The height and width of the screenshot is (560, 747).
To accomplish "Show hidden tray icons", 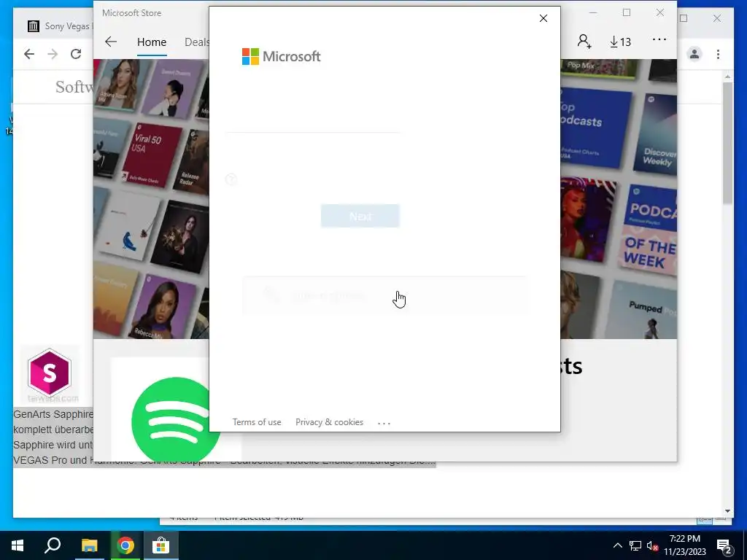I will coord(617,545).
